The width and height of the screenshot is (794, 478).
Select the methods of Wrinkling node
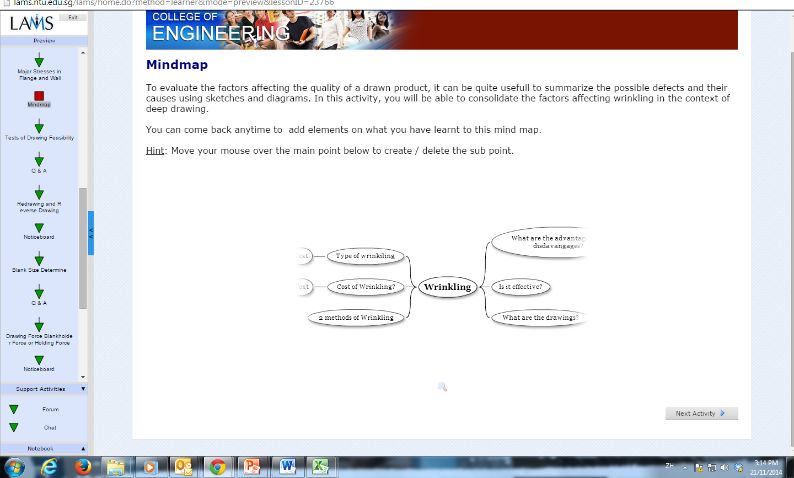(x=356, y=317)
